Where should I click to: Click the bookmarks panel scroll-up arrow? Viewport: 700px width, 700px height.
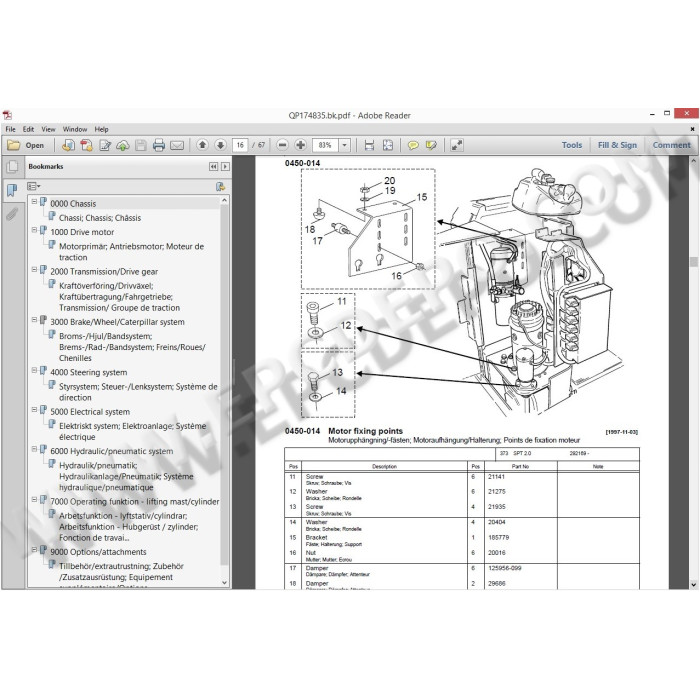click(225, 201)
